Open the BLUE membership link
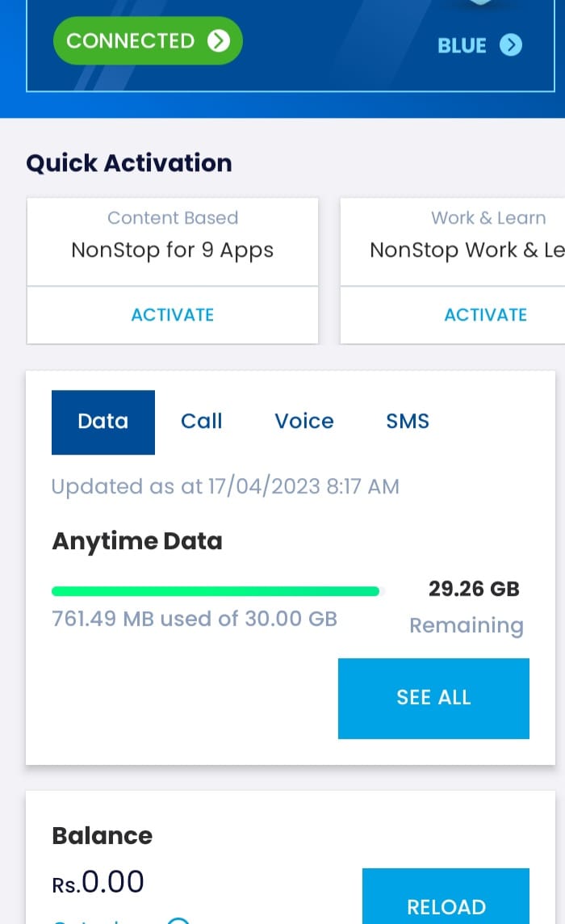 point(479,44)
